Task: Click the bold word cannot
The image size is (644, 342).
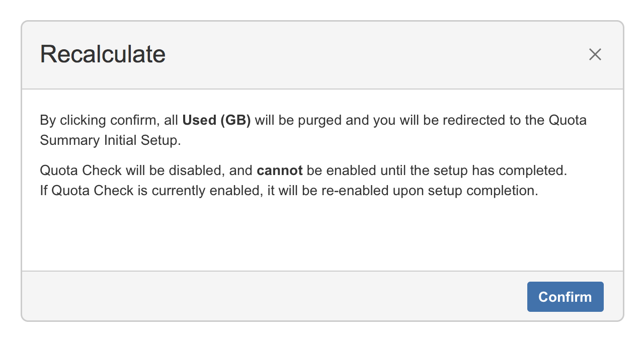Action: [279, 170]
